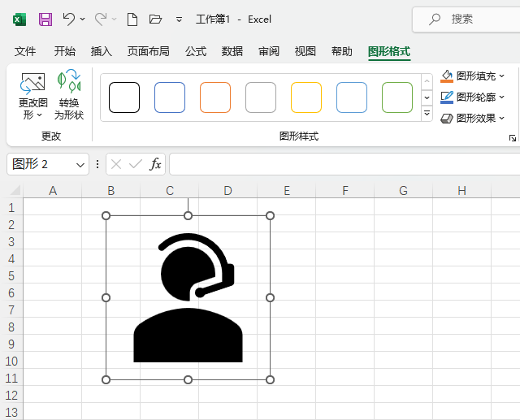Apply the dark blue outline graphic style

tap(170, 97)
